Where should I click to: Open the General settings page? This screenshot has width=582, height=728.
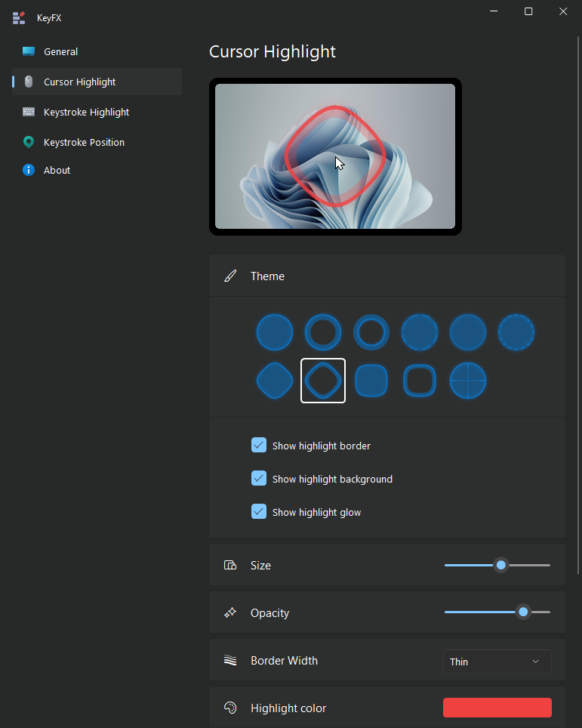point(61,51)
